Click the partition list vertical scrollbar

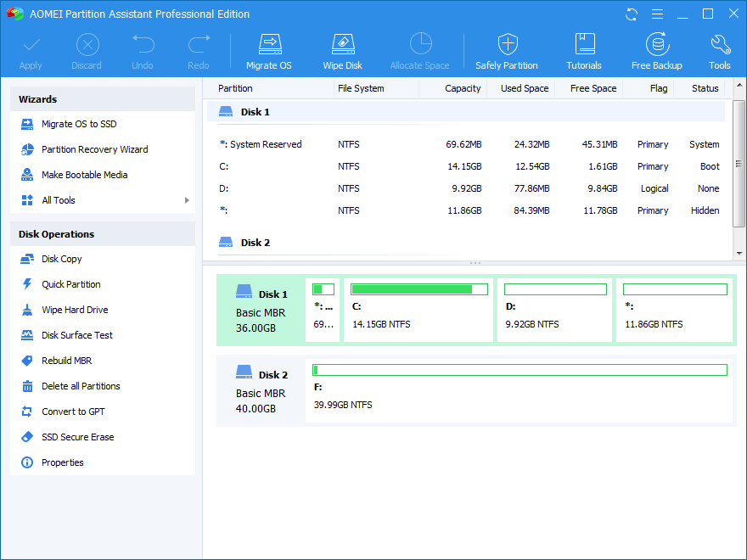pos(739,161)
